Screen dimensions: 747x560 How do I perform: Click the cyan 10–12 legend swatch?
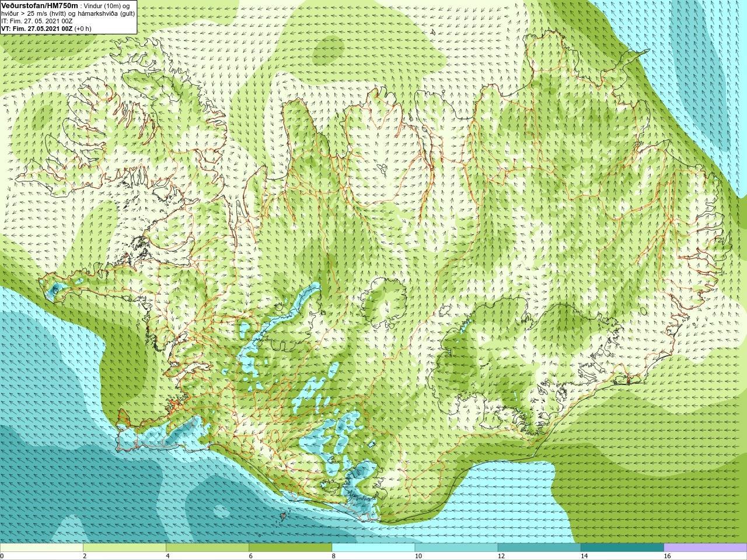tap(456, 548)
